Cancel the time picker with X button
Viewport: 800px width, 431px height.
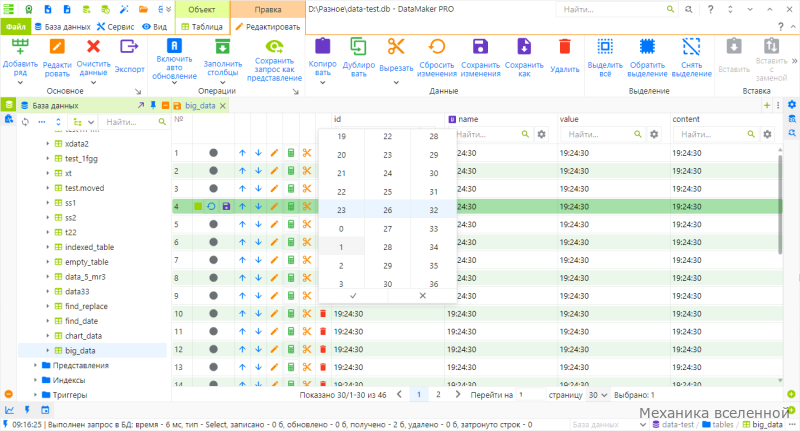pos(422,296)
